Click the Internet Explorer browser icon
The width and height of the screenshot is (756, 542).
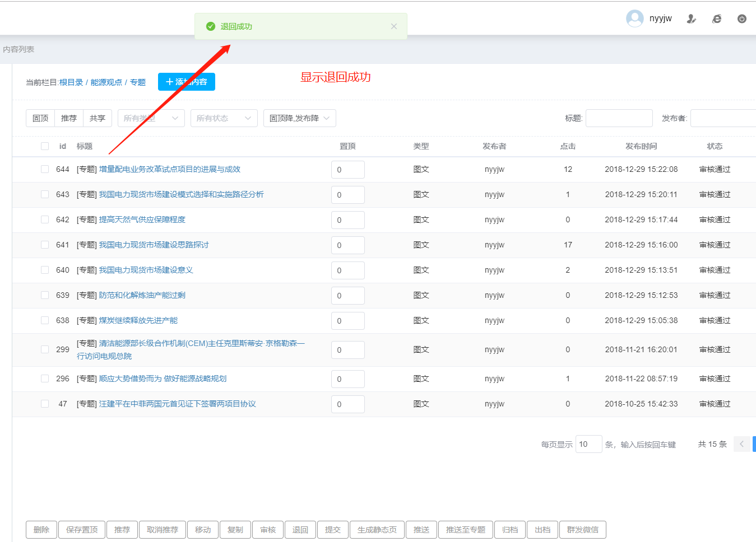pos(717,19)
